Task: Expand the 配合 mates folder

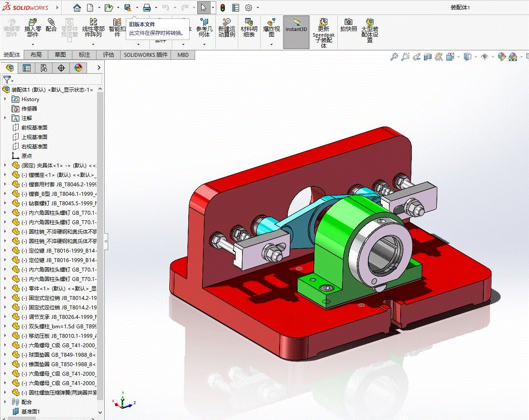Action: tap(5, 402)
